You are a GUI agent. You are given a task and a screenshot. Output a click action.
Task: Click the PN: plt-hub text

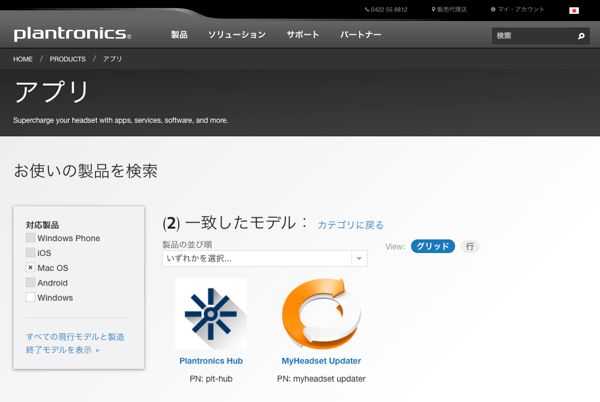pos(211,379)
